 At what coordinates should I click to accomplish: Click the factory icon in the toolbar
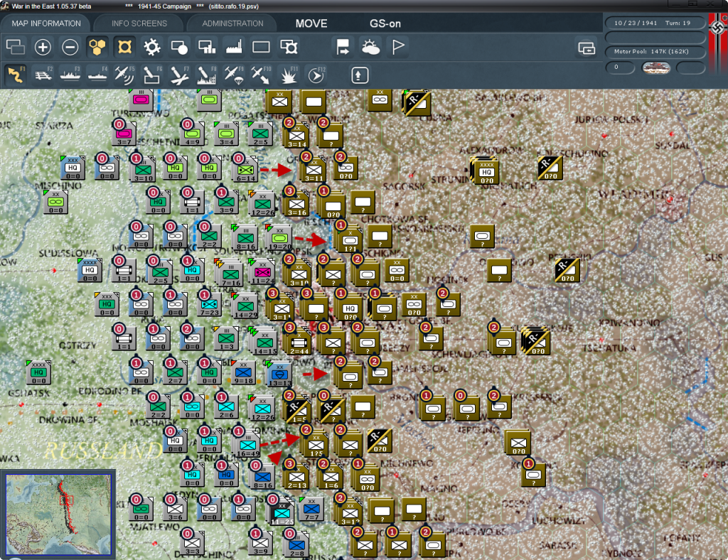[x=234, y=47]
